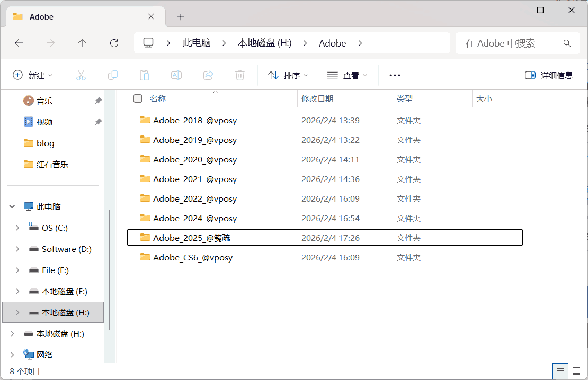588x380 pixels.
Task: Refresh the current folder view
Action: [114, 43]
